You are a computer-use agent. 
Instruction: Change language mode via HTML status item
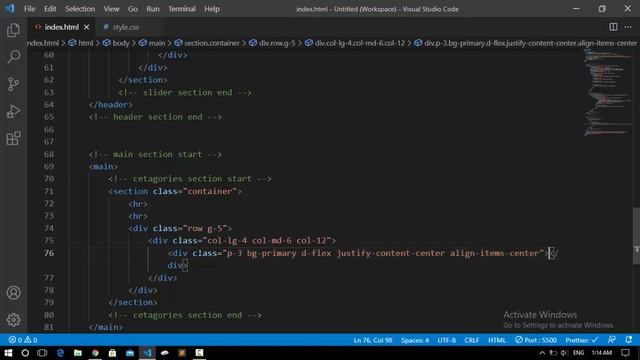(x=497, y=340)
